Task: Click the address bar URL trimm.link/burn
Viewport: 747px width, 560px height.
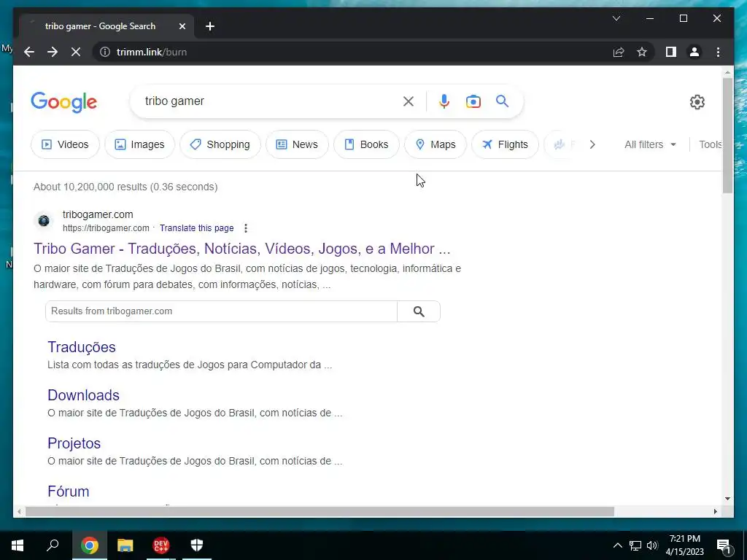Action: tap(152, 52)
